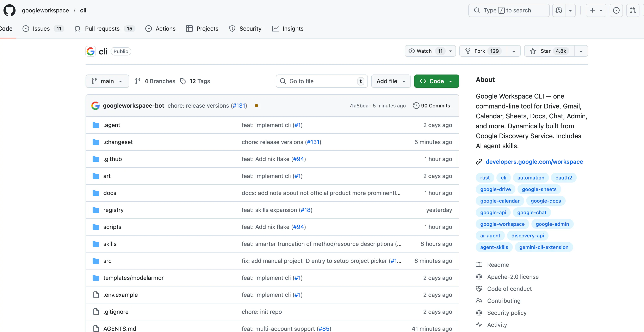The width and height of the screenshot is (644, 332).
Task: Open the templates/modelarmor folder
Action: click(x=133, y=278)
